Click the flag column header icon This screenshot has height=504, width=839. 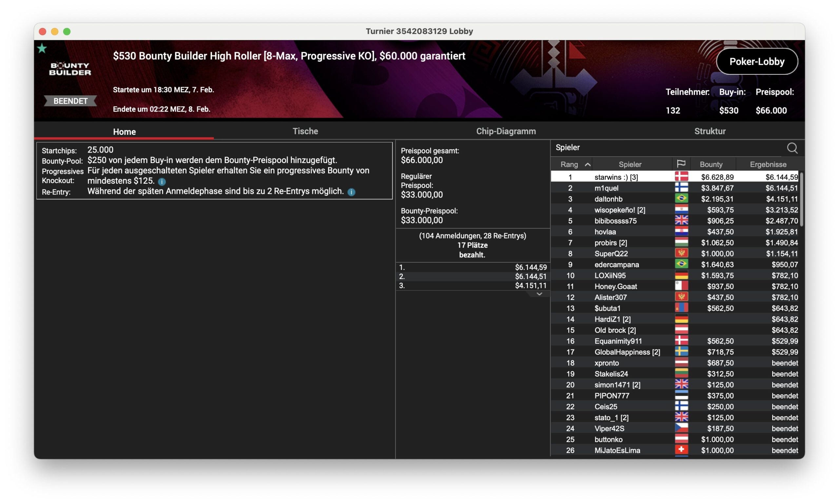[x=681, y=164]
